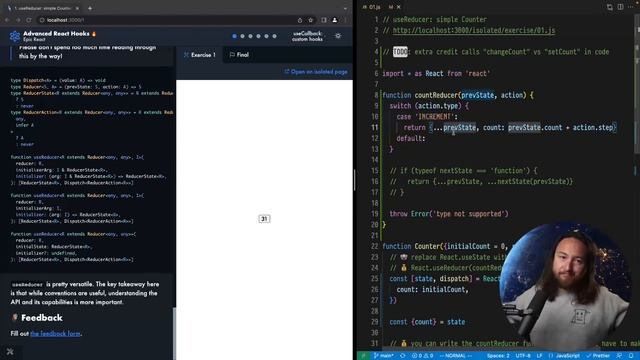Go to next exercise useCallback custom hooks

(x=307, y=36)
